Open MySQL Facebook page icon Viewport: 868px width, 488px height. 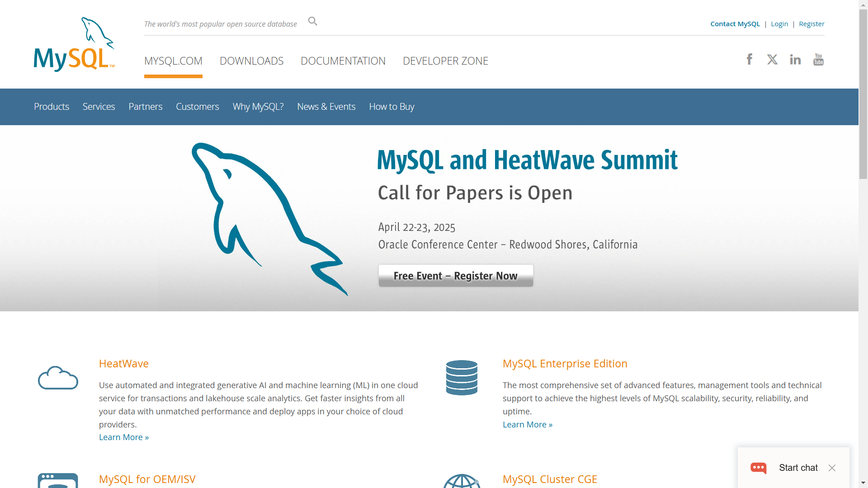click(x=750, y=59)
